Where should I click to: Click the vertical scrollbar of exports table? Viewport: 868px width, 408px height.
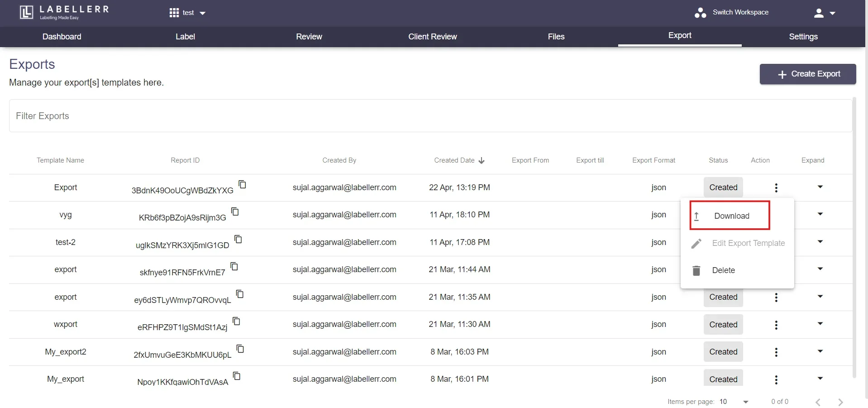tap(854, 237)
